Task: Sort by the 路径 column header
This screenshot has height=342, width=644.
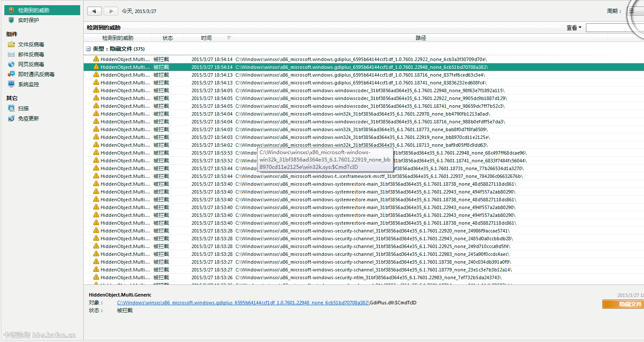Action: (x=421, y=38)
